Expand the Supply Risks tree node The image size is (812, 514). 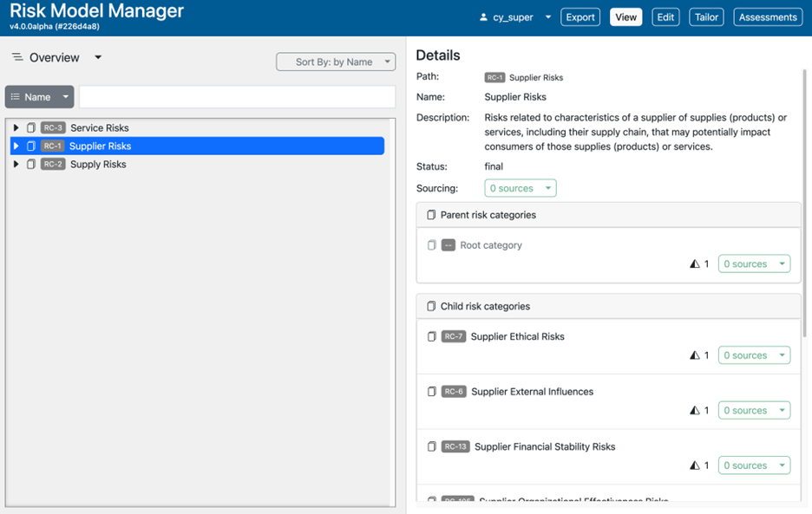16,164
